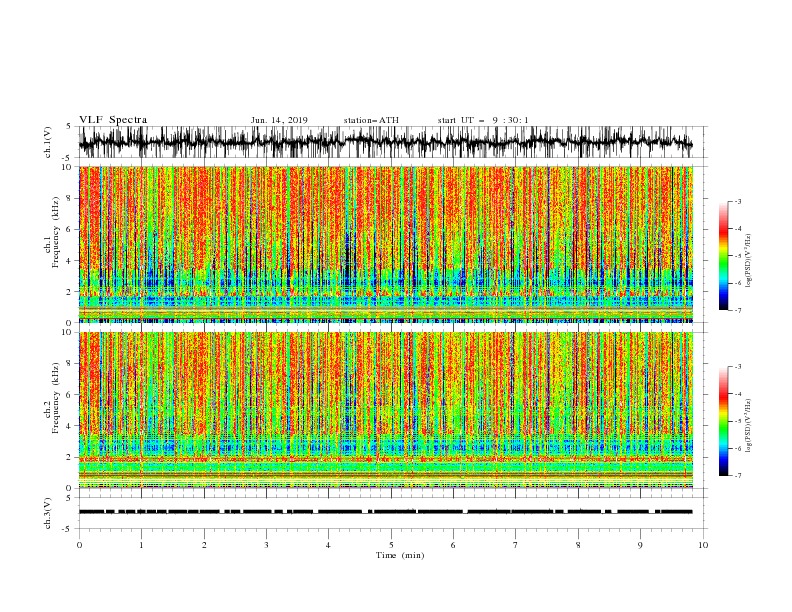Screen dimensions: 792x612
Task: Click the "VLF Spectra" title text
Action: tap(113, 120)
